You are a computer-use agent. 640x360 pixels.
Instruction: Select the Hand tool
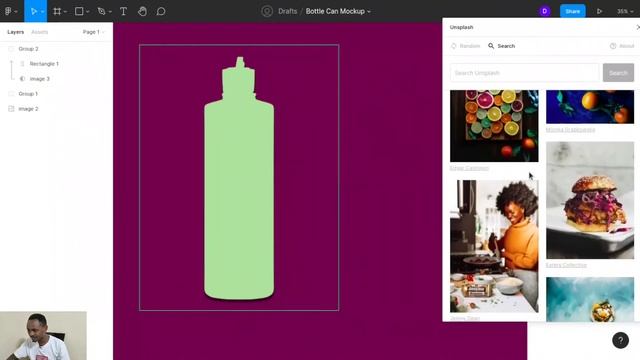[142, 11]
